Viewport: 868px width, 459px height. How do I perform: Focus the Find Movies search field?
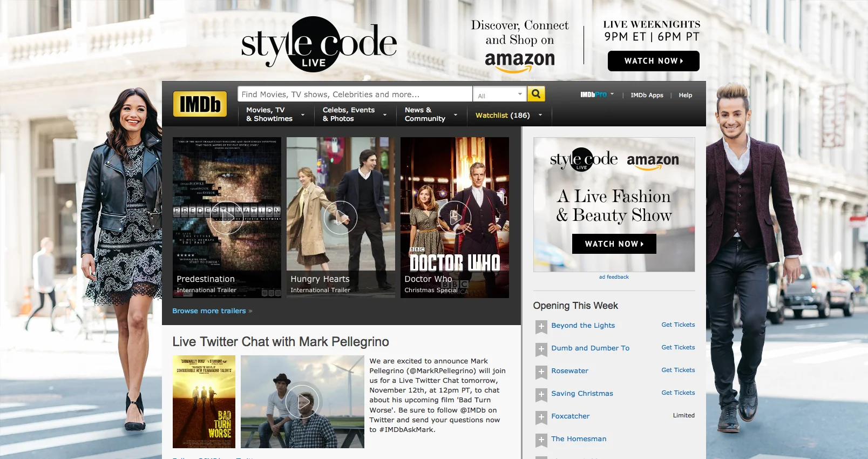[x=355, y=94]
